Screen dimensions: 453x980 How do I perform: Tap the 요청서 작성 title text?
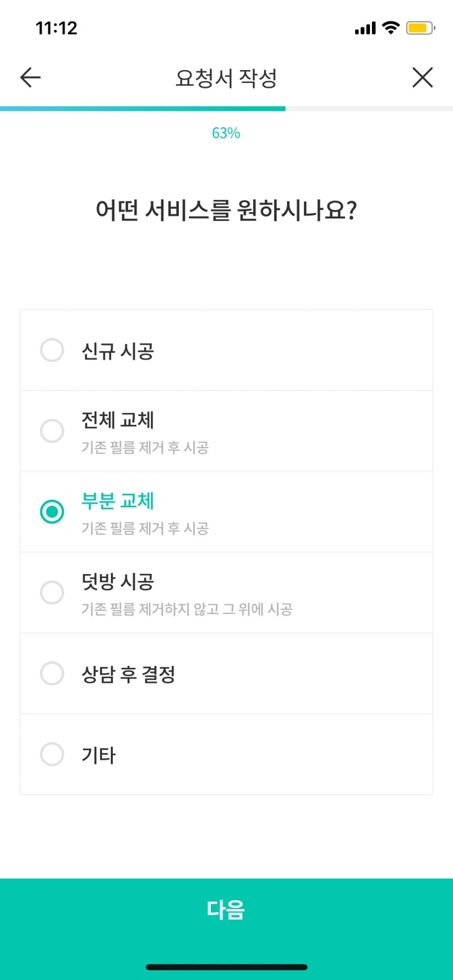(227, 77)
